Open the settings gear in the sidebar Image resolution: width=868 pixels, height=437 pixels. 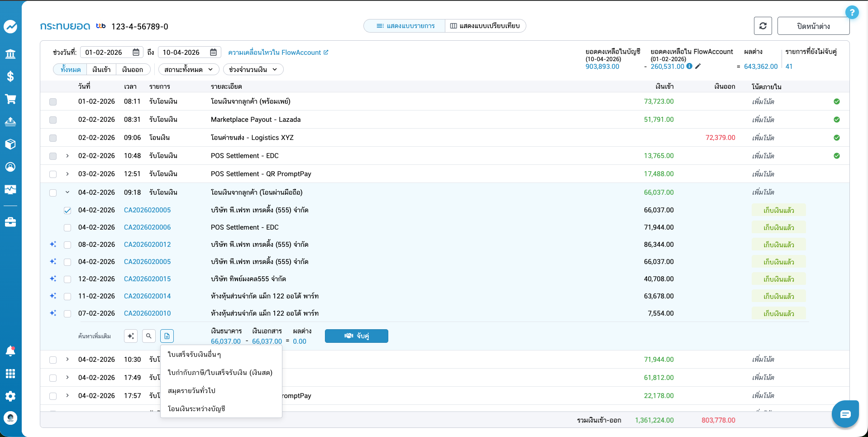point(10,396)
